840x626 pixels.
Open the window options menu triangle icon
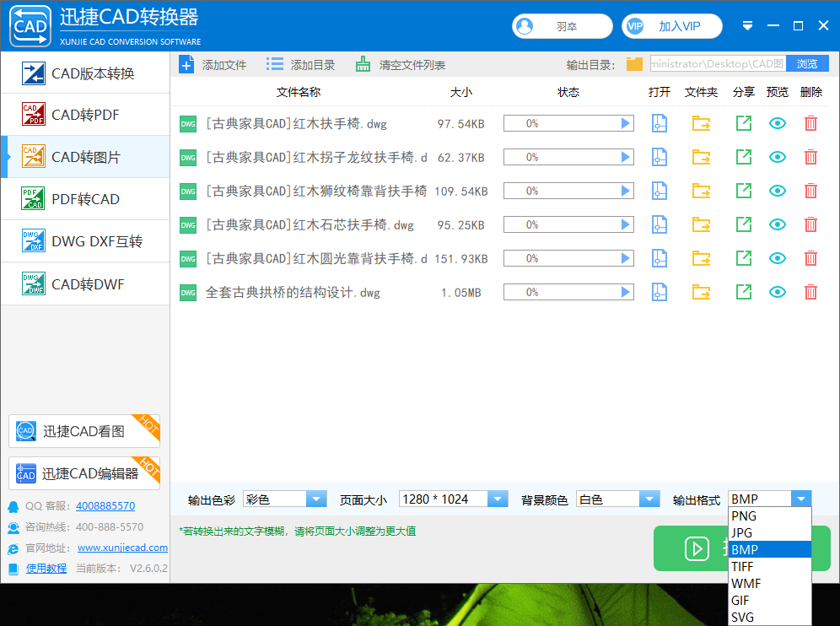click(747, 25)
